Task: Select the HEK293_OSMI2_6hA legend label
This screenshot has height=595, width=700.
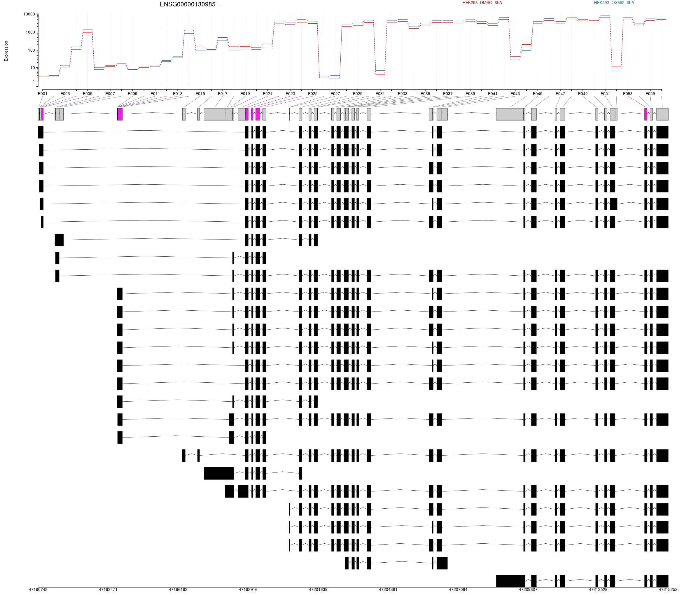Action: [x=614, y=3]
